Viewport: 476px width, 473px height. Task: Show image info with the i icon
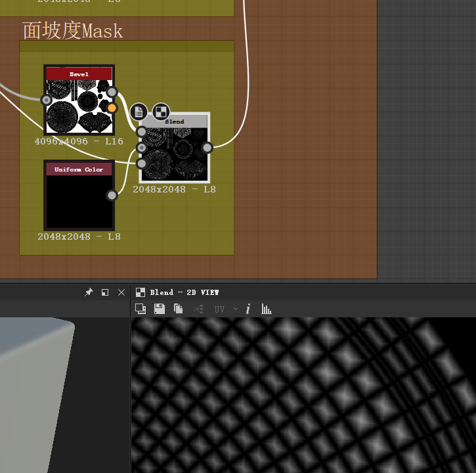pyautogui.click(x=248, y=309)
